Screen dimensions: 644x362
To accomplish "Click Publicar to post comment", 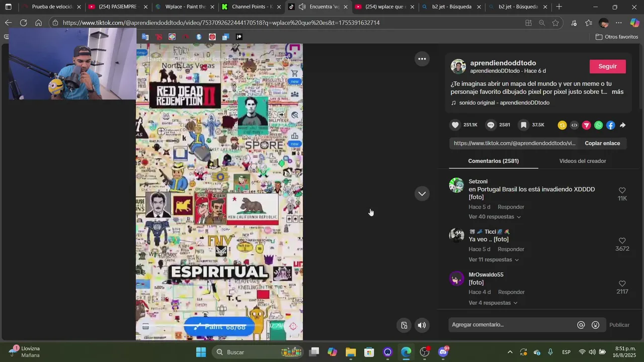I will point(619,325).
